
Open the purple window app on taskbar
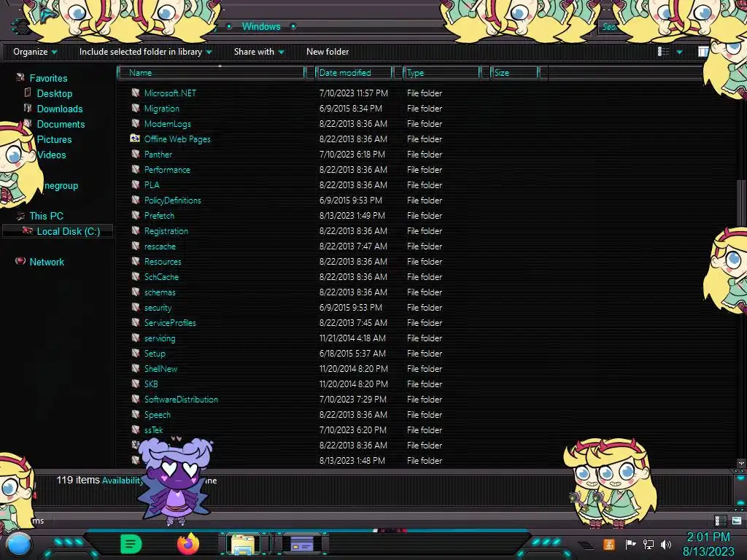[301, 544]
